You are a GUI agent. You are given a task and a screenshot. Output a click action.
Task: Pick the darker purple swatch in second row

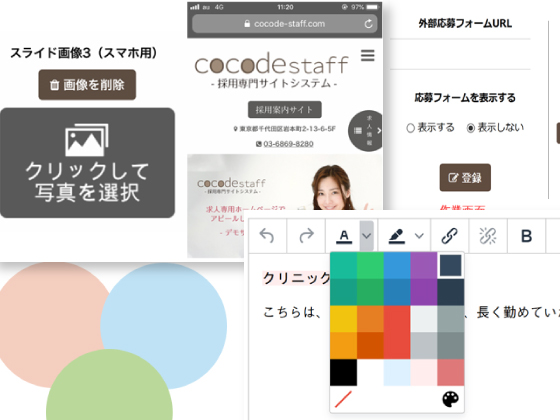point(424,292)
